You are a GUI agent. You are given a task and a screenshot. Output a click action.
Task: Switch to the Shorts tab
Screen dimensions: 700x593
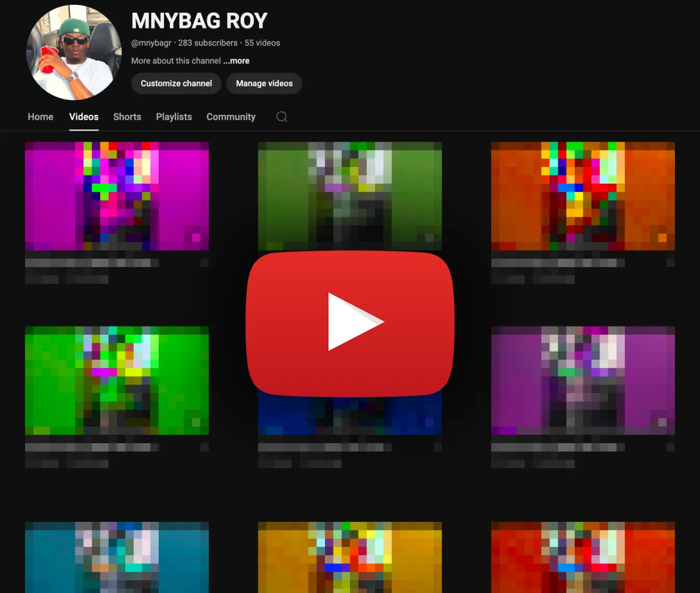click(127, 117)
